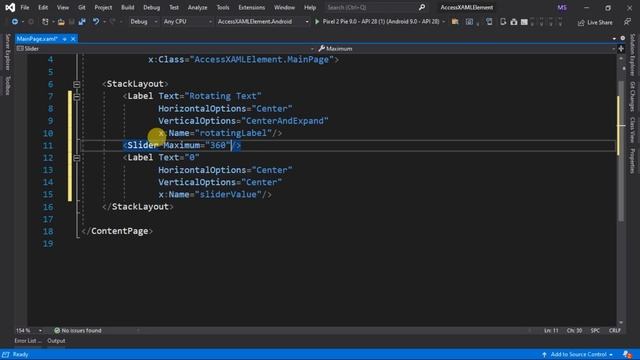Open the Debug menu
Screen dimensions: 640x360
[151, 7]
